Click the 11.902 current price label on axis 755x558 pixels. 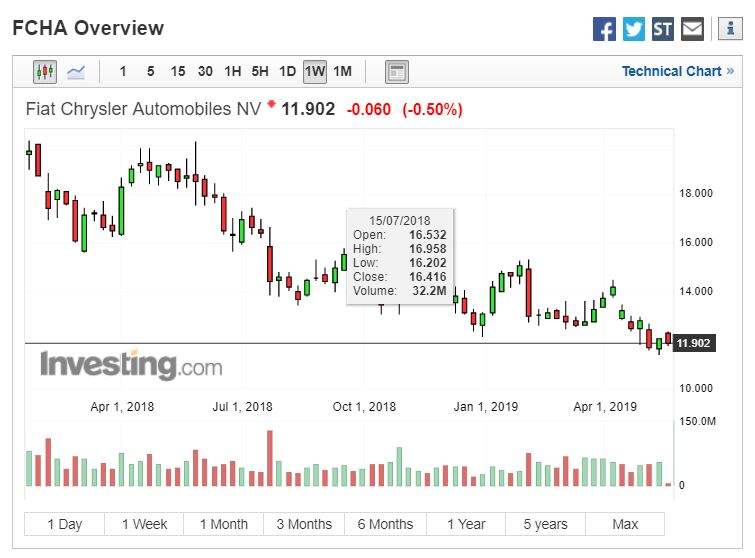coord(693,343)
